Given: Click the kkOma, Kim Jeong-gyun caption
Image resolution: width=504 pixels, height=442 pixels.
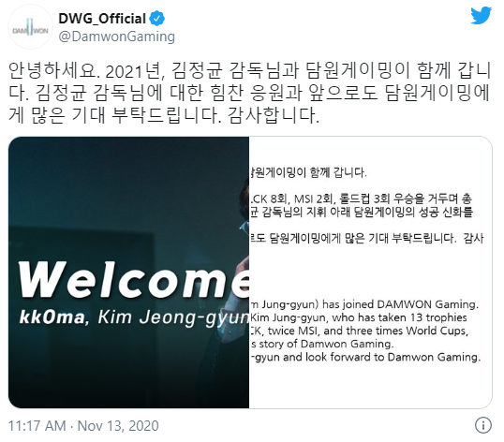Looking at the screenshot, I should 134,317.
